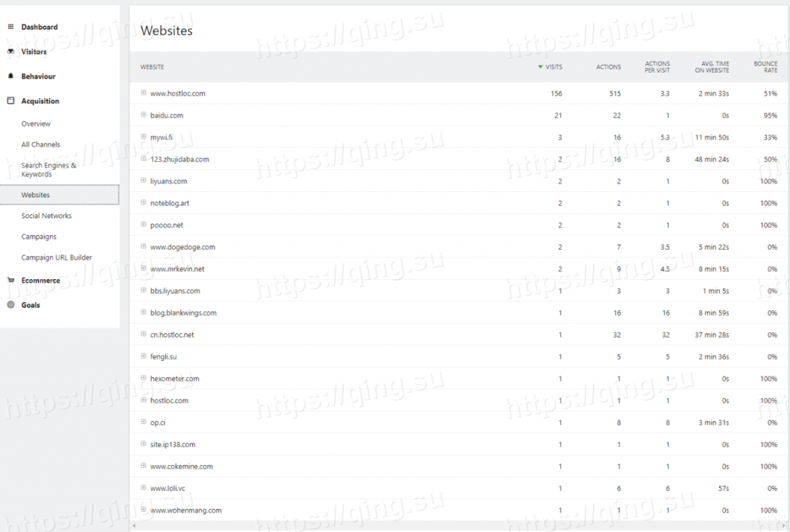Open the Overview submenu item
The image size is (790, 532).
pos(36,124)
